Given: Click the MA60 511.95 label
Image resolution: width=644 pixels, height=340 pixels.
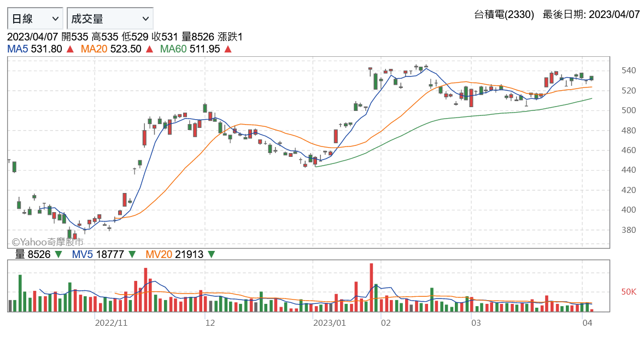Looking at the screenshot, I should pyautogui.click(x=190, y=49).
